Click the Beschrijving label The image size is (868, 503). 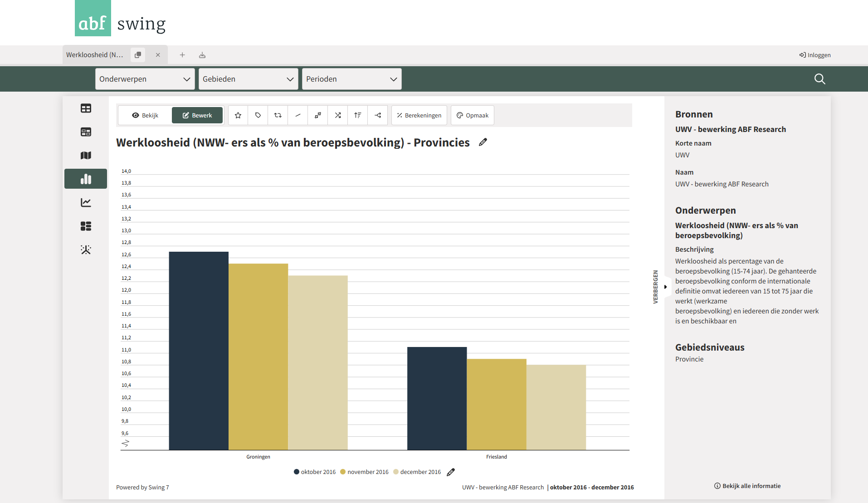coord(694,249)
